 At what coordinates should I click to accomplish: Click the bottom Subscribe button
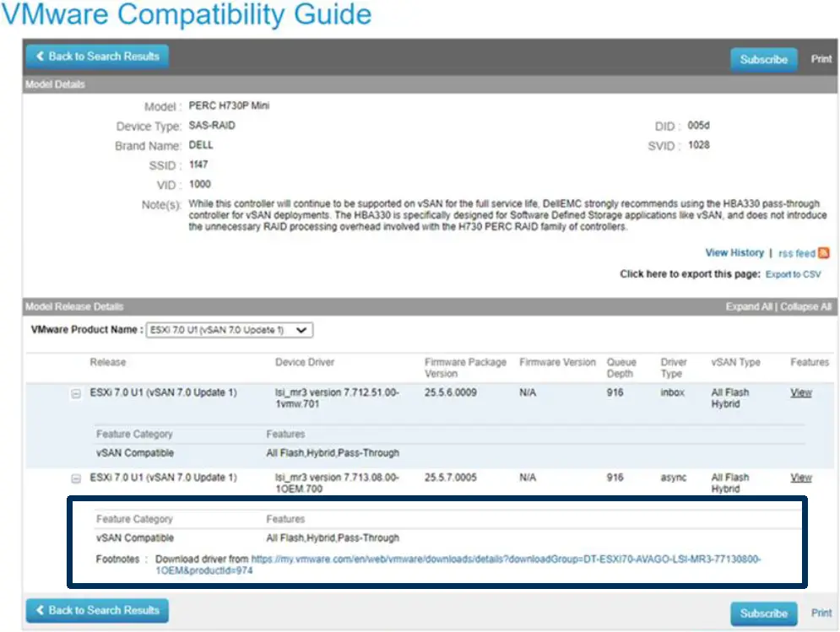[x=763, y=613]
